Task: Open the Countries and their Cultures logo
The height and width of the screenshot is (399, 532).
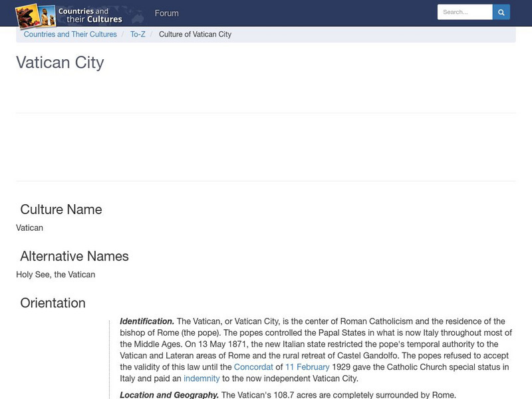Action: point(70,15)
